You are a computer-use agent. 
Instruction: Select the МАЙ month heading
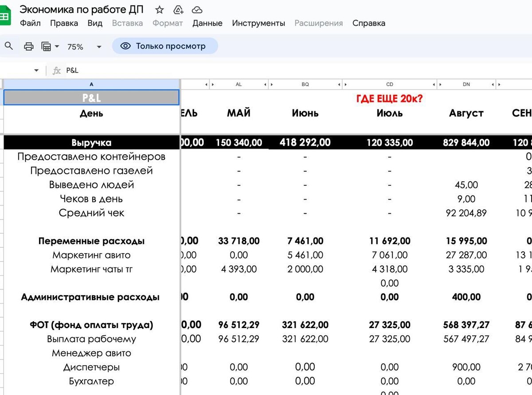[x=239, y=113]
